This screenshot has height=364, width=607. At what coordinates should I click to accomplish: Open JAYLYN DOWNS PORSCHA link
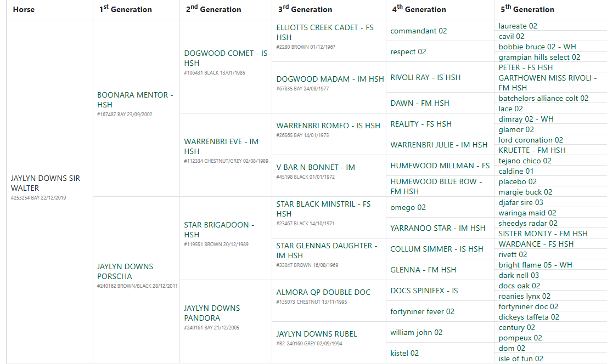(x=125, y=271)
